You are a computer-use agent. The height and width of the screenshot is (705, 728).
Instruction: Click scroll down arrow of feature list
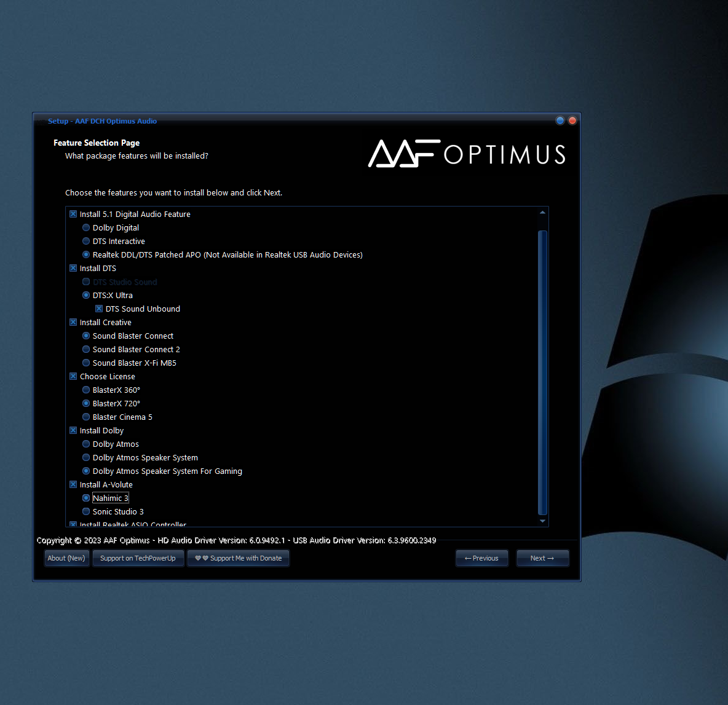[x=542, y=521]
